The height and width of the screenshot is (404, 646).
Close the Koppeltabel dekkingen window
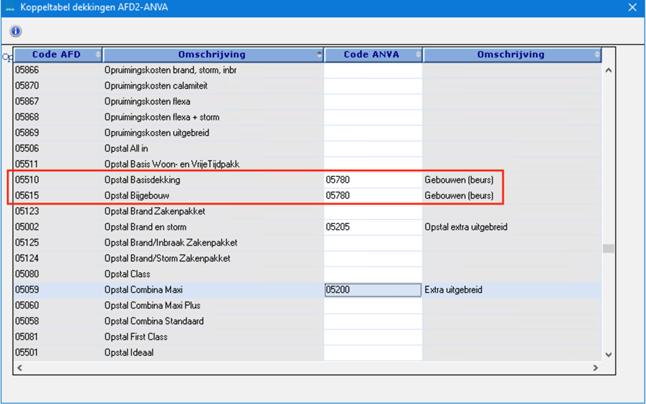coord(632,8)
